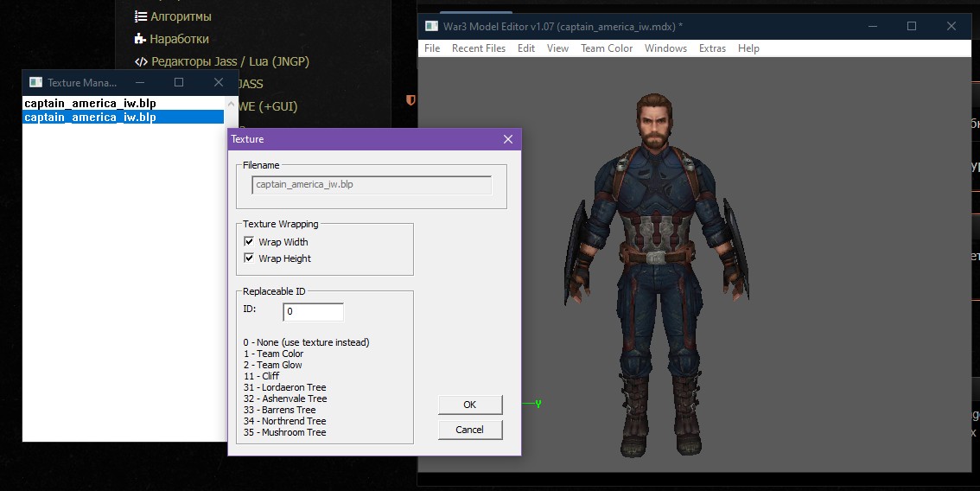Screen dimensions: 980x491
Task: Close the Texture dialog with X
Action: coord(508,139)
